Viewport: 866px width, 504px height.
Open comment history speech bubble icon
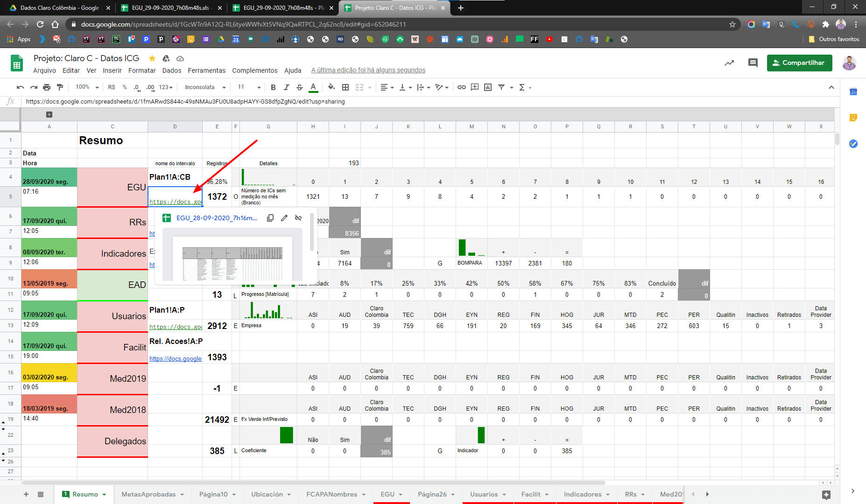[753, 63]
